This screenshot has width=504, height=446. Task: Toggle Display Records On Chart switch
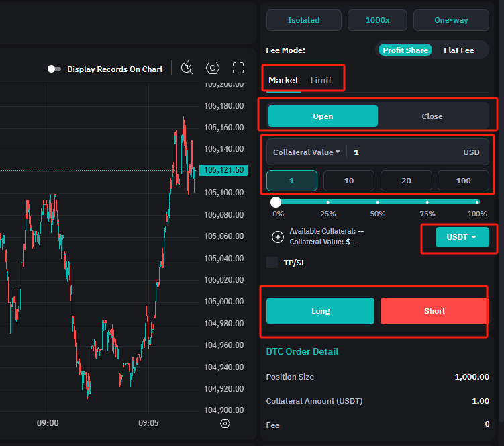point(54,69)
